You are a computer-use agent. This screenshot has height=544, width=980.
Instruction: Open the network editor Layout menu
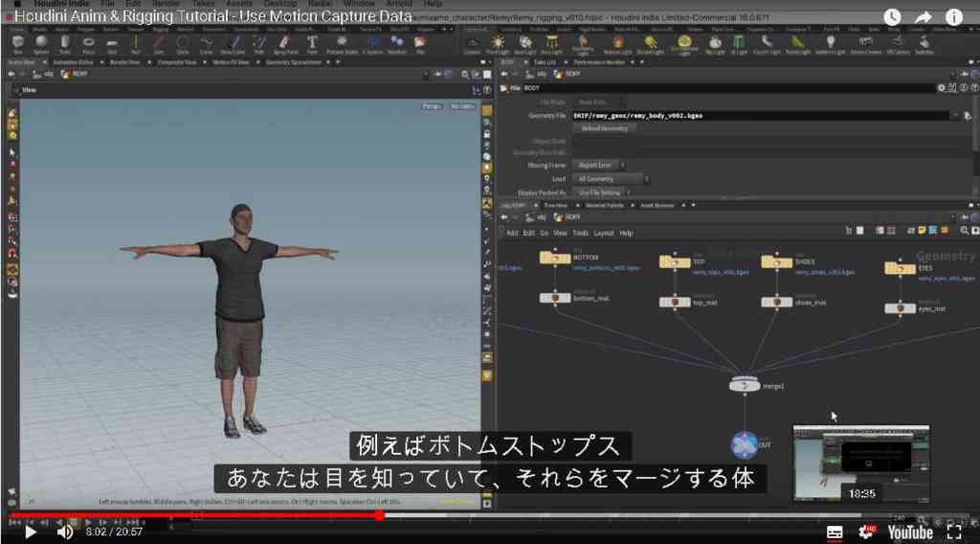tap(604, 234)
